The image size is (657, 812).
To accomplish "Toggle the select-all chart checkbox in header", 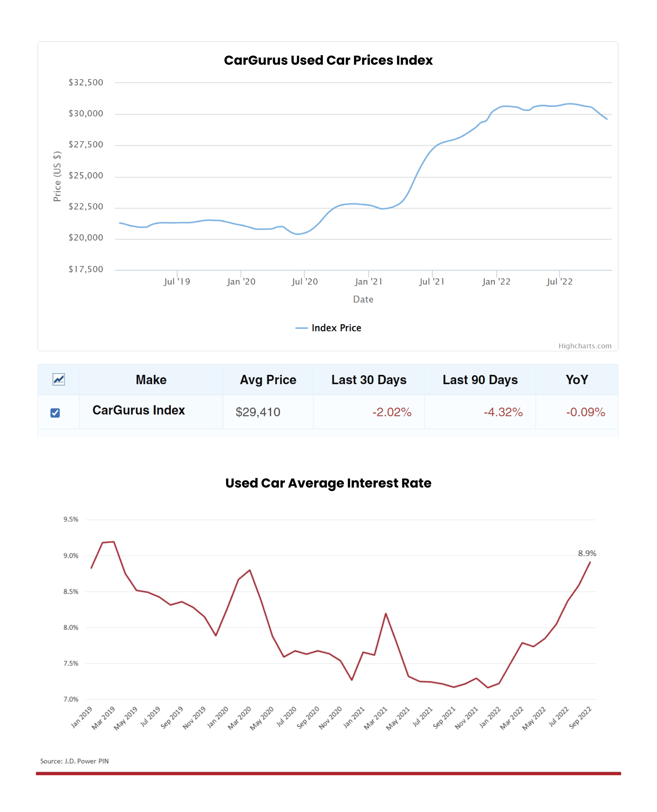I will pyautogui.click(x=58, y=380).
